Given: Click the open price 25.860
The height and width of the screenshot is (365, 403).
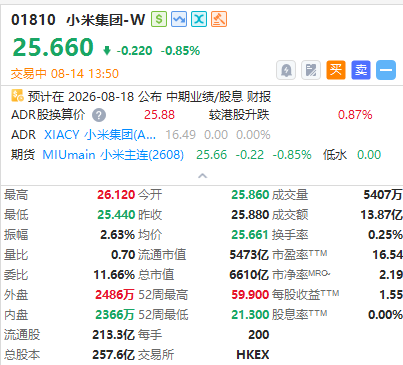Looking at the screenshot, I should [x=250, y=195].
